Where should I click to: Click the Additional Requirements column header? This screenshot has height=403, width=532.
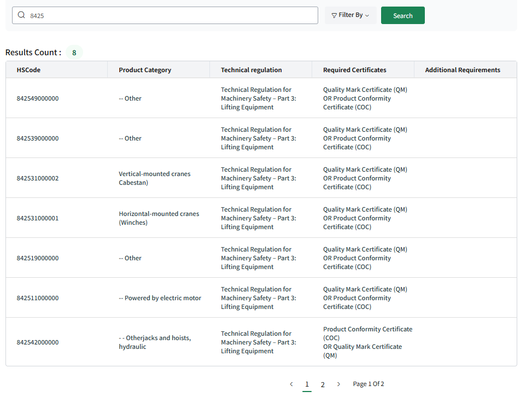coord(463,70)
